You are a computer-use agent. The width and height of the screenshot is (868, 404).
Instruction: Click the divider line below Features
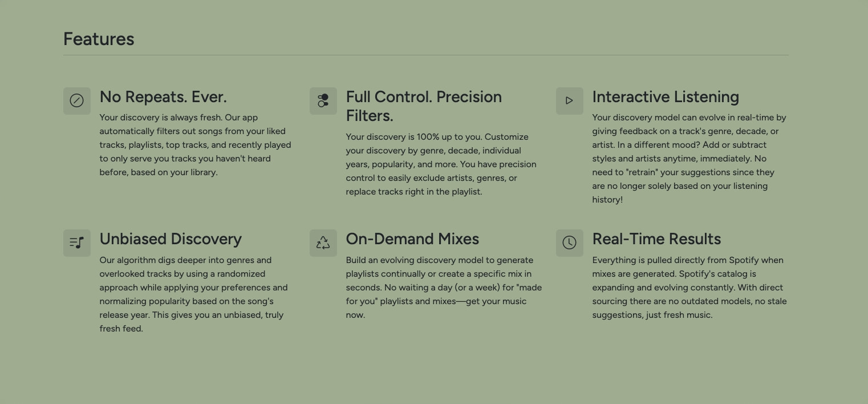426,55
